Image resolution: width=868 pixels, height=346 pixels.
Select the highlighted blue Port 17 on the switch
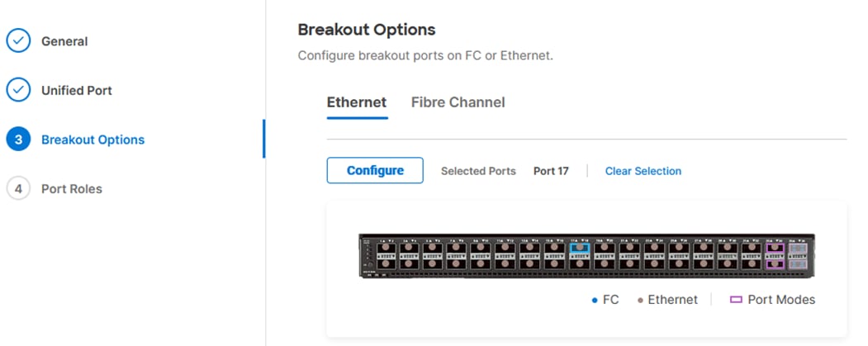point(580,248)
